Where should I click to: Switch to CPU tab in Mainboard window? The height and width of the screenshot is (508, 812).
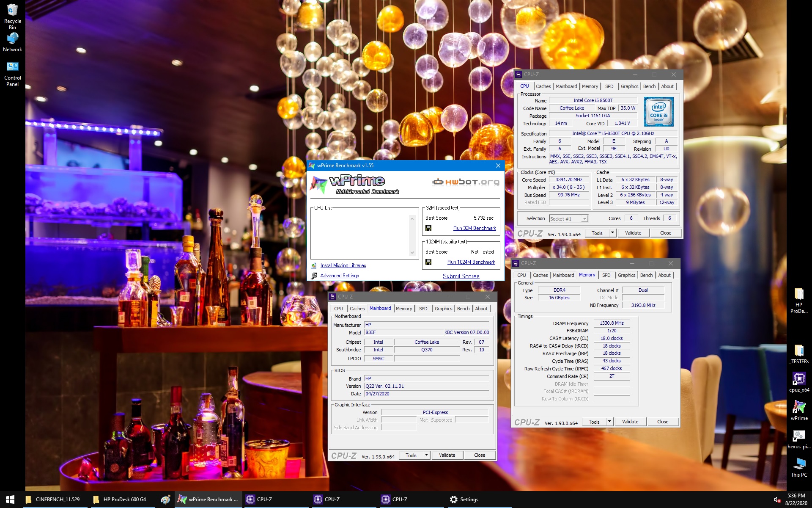point(338,309)
